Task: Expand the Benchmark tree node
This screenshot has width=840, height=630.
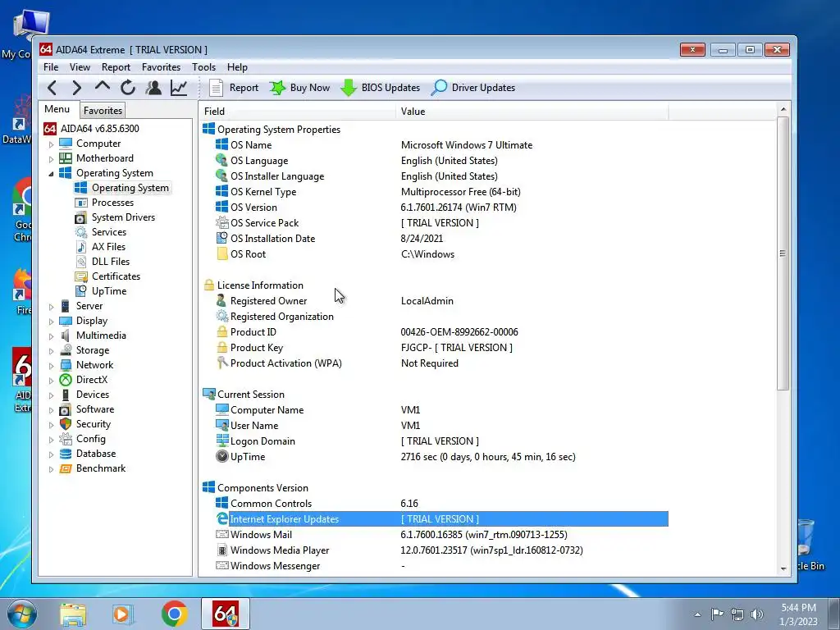Action: tap(51, 469)
